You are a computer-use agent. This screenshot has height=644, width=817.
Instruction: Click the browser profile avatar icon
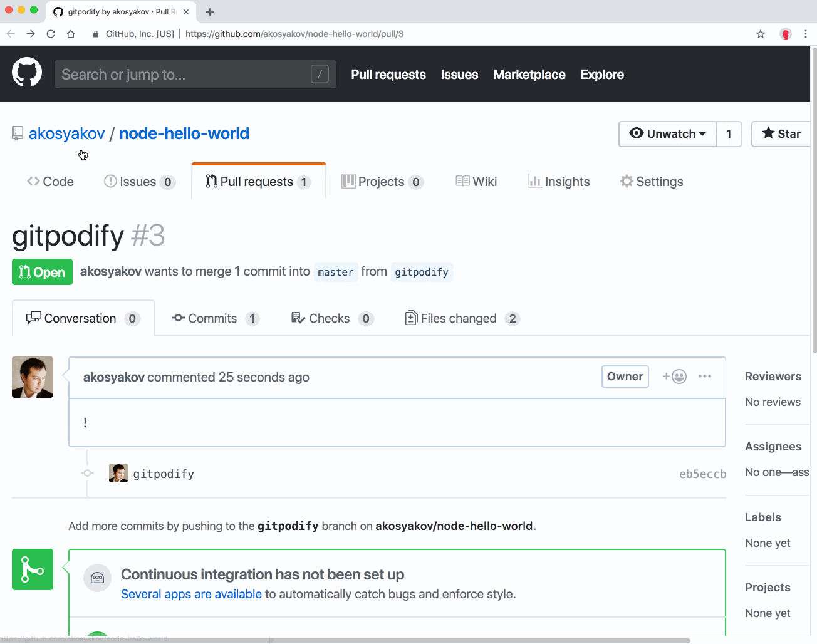click(x=785, y=33)
